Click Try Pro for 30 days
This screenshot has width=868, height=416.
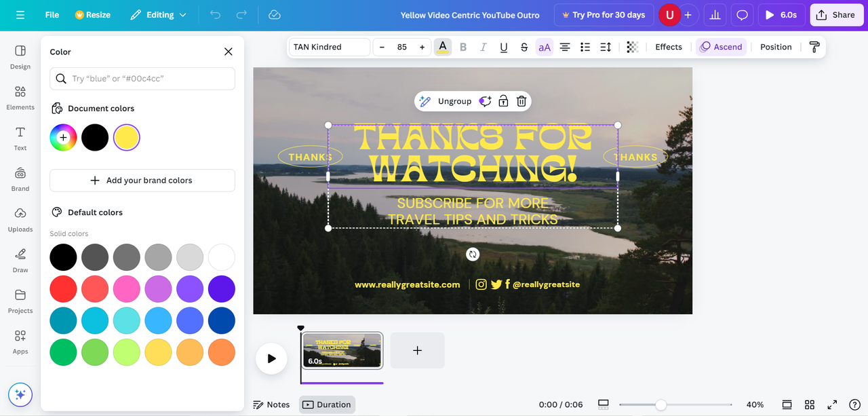click(x=604, y=15)
